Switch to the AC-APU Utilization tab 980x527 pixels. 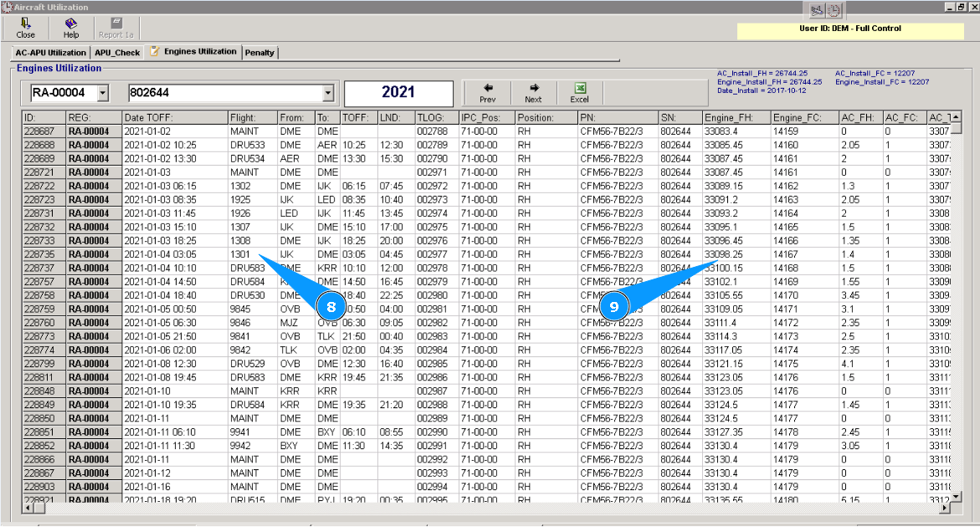coord(50,53)
